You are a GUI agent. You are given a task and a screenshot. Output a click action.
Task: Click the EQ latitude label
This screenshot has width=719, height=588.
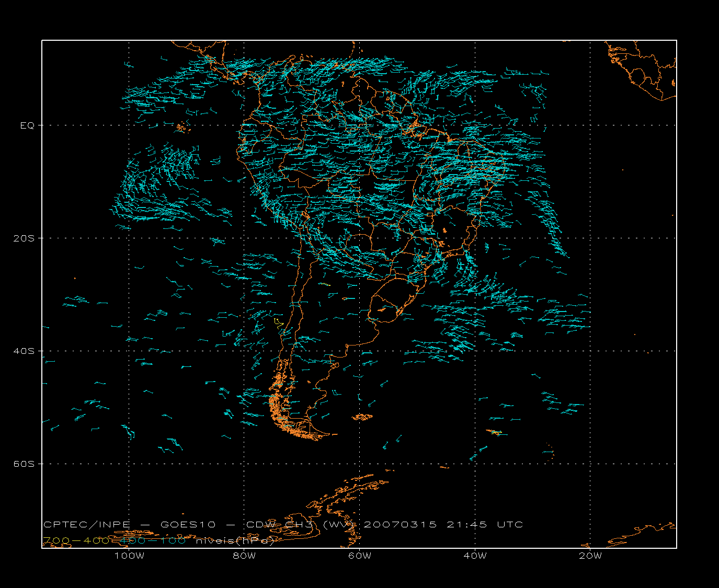point(27,125)
